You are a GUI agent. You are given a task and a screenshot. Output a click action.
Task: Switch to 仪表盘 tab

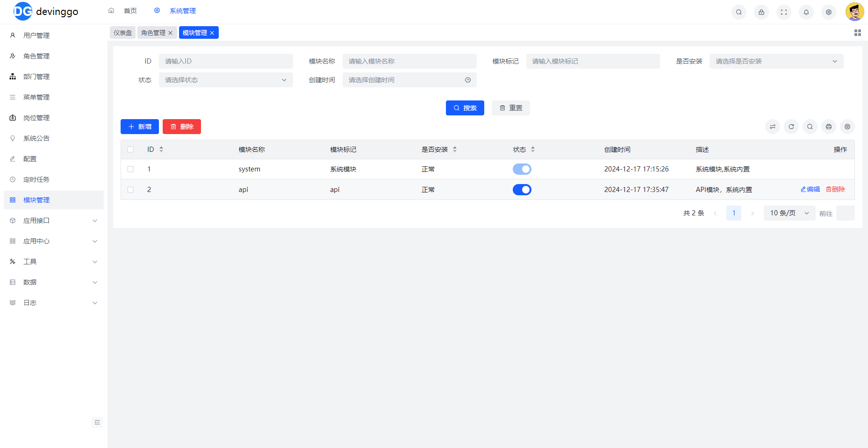click(123, 33)
